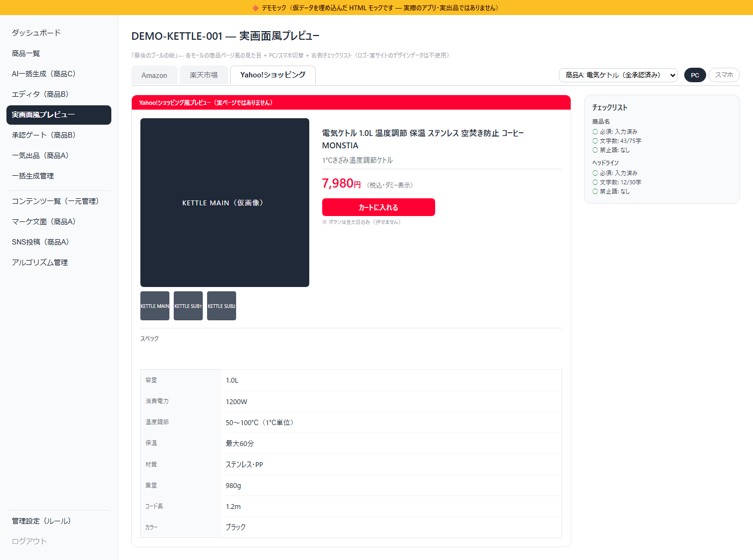Open SNS投稿（商品A）

coord(59,242)
